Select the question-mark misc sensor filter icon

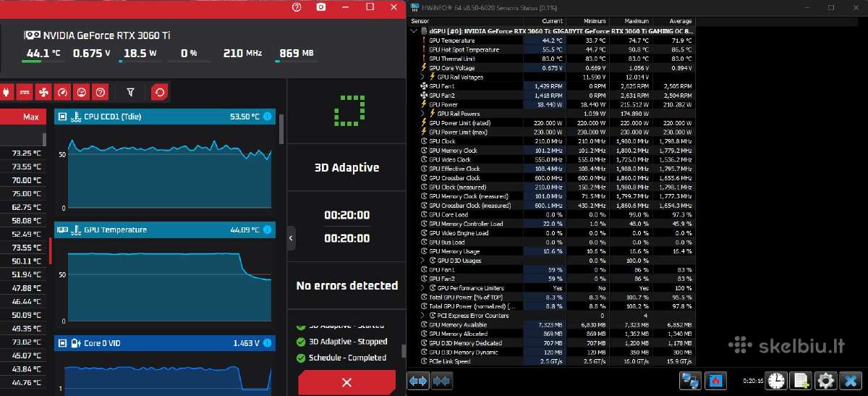(101, 92)
